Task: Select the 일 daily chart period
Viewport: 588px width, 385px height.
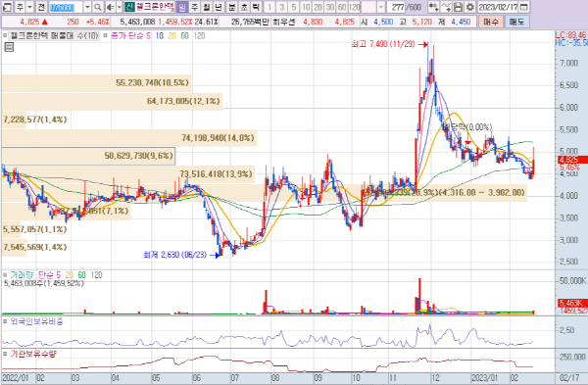Action: click(x=182, y=7)
